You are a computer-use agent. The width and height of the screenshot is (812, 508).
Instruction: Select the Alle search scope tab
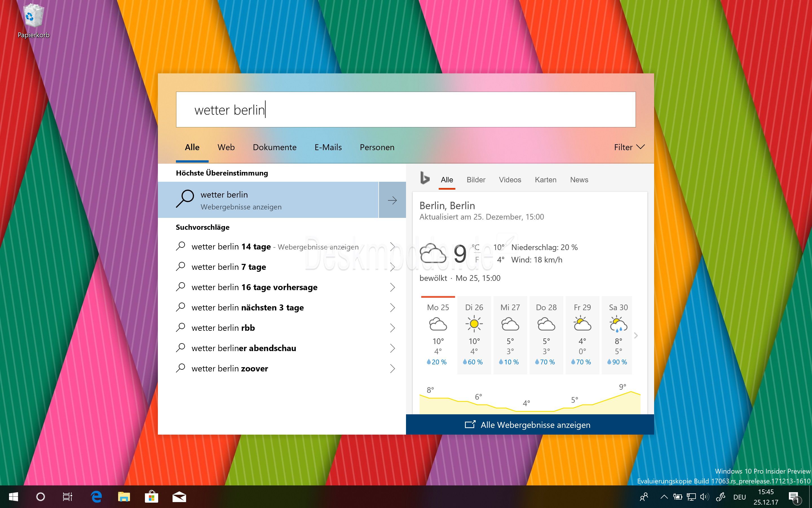[192, 147]
